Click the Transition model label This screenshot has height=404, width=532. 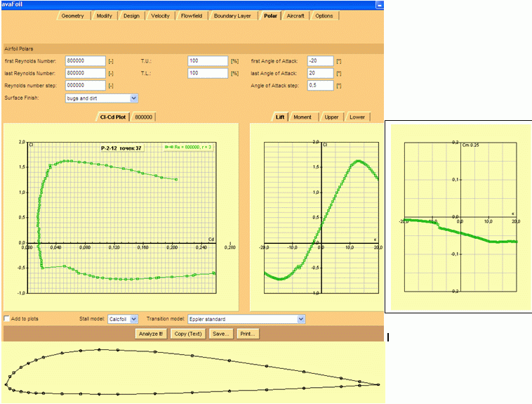point(166,319)
